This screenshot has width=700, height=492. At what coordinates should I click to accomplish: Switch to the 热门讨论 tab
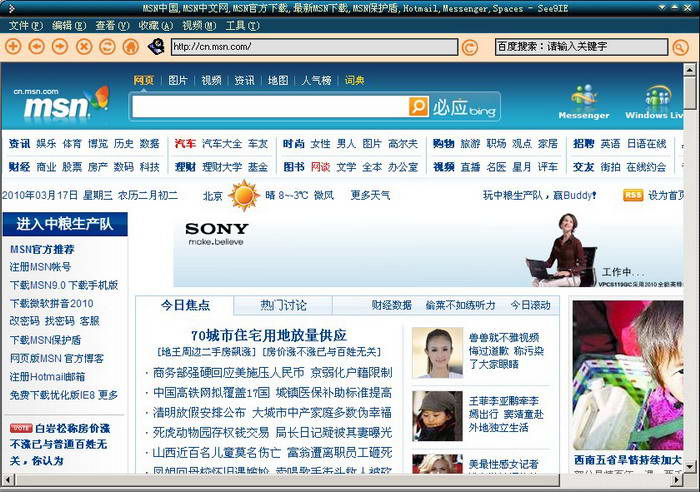283,305
